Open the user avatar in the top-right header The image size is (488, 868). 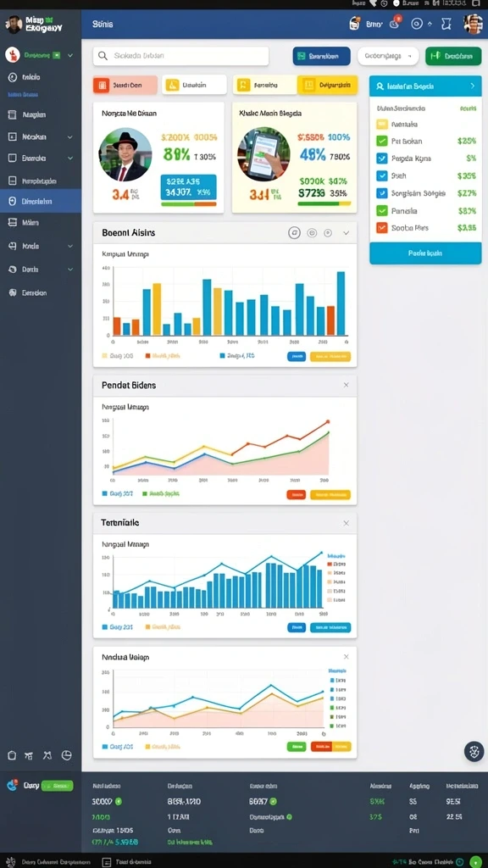click(472, 24)
